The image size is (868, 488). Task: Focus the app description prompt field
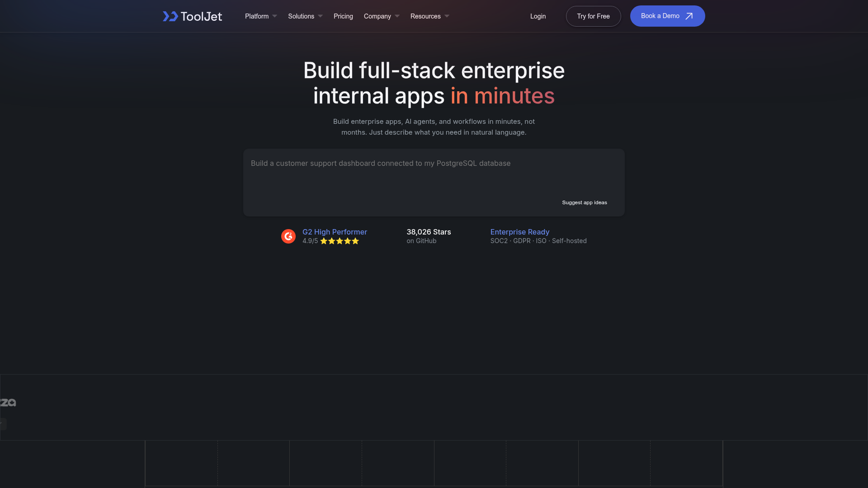tap(434, 183)
